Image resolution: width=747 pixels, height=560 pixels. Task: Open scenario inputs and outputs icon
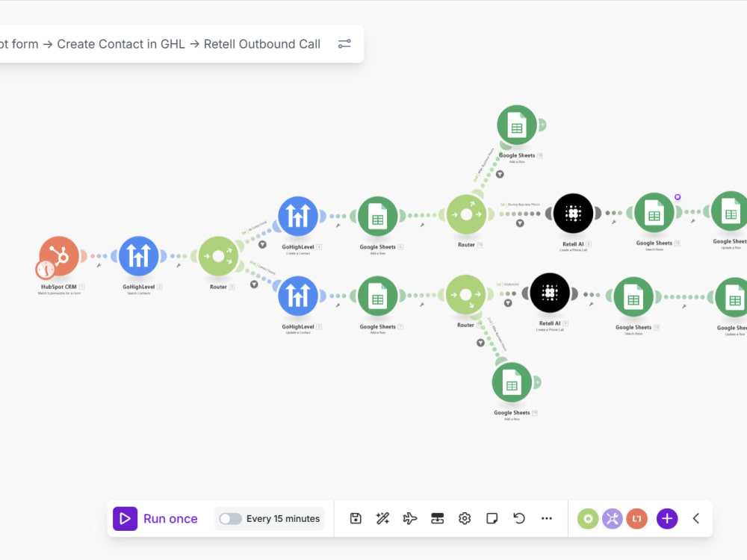pyautogui.click(x=437, y=519)
